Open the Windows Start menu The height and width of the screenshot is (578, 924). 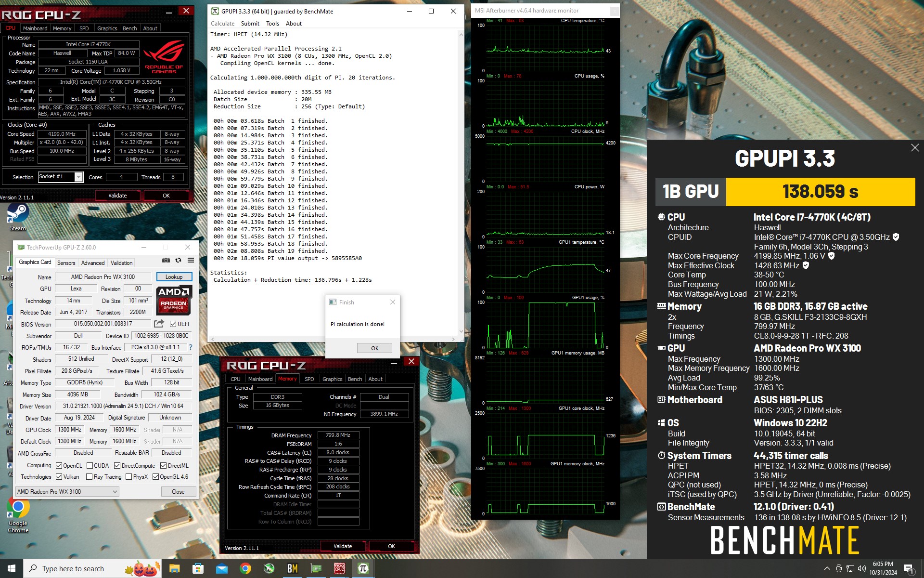click(x=12, y=568)
